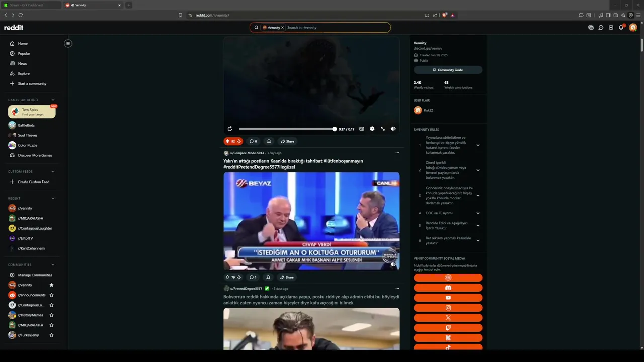Expand rule 1 details

pos(478,145)
